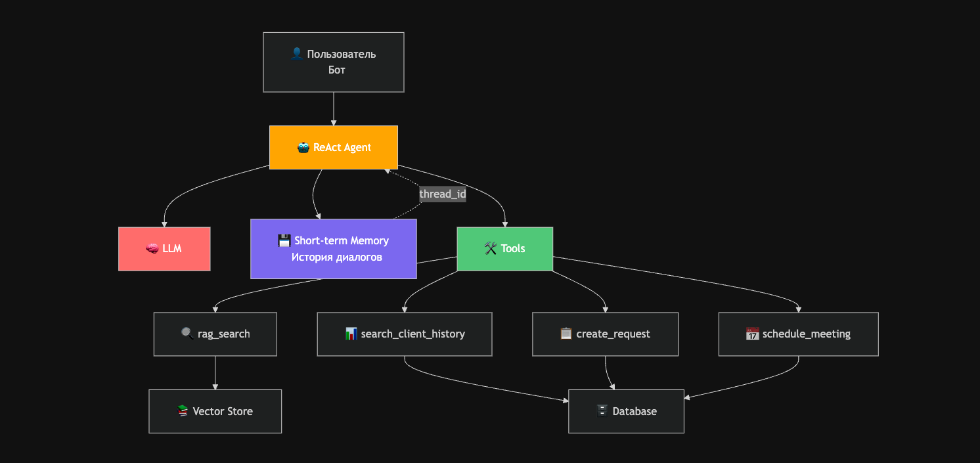Click the thread_id label on the dotted edge
980x463 pixels.
coord(442,194)
